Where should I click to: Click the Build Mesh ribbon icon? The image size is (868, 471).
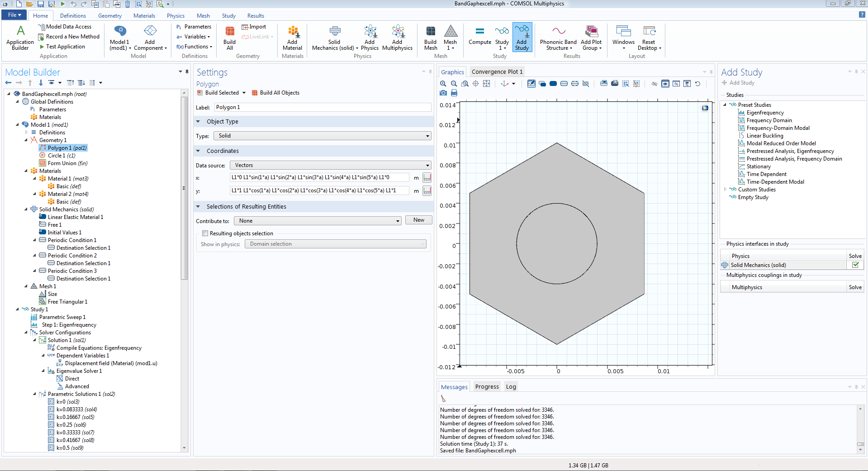point(431,38)
